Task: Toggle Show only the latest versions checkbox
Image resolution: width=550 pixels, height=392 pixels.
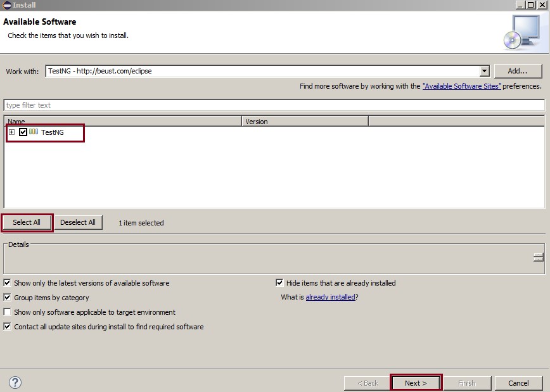Action: pos(8,283)
